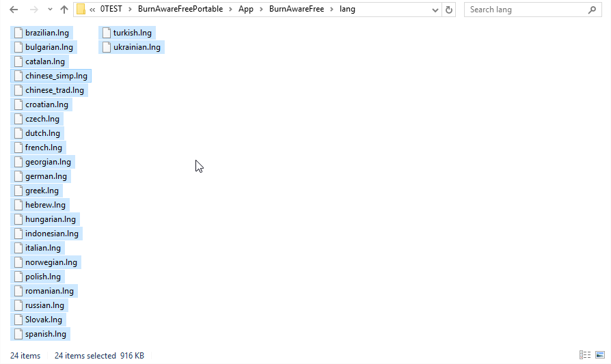Viewport: 611px width, 364px height.
Task: Click the 24 items status text
Action: (x=25, y=355)
